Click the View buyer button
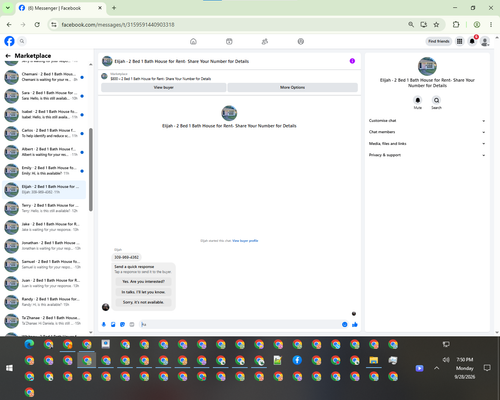This screenshot has width=500, height=400. (x=163, y=87)
